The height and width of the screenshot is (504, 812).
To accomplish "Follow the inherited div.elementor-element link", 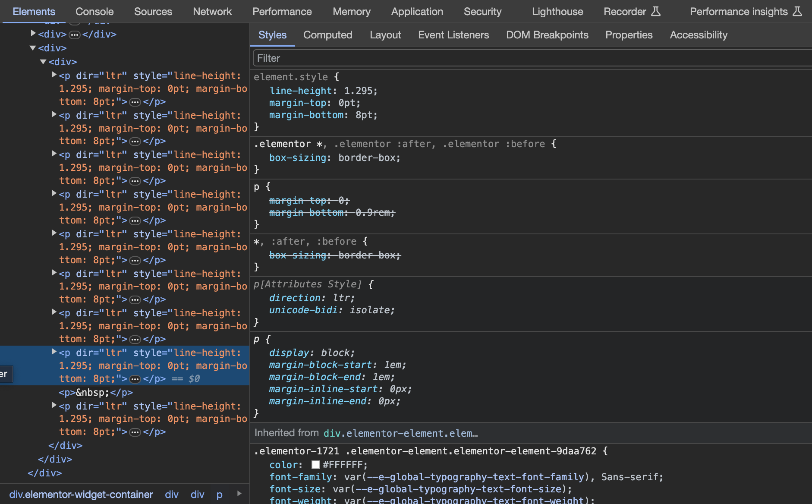I will click(400, 433).
